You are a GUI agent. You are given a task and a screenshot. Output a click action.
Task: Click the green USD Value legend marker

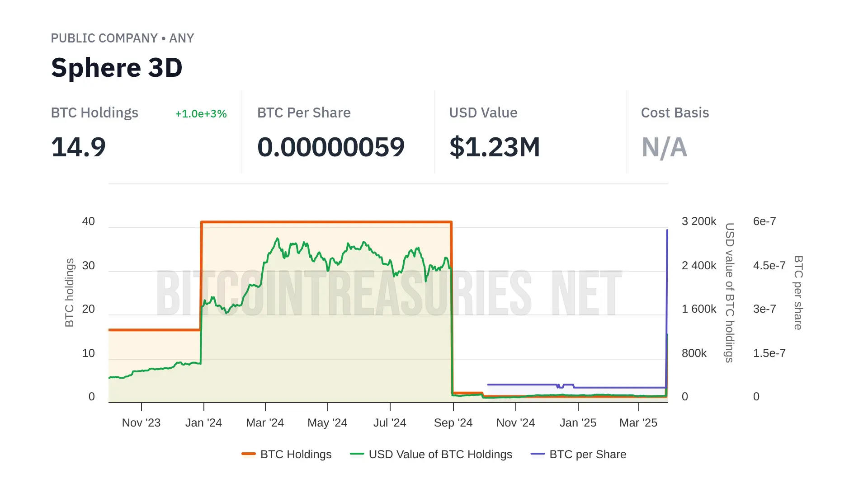click(357, 454)
